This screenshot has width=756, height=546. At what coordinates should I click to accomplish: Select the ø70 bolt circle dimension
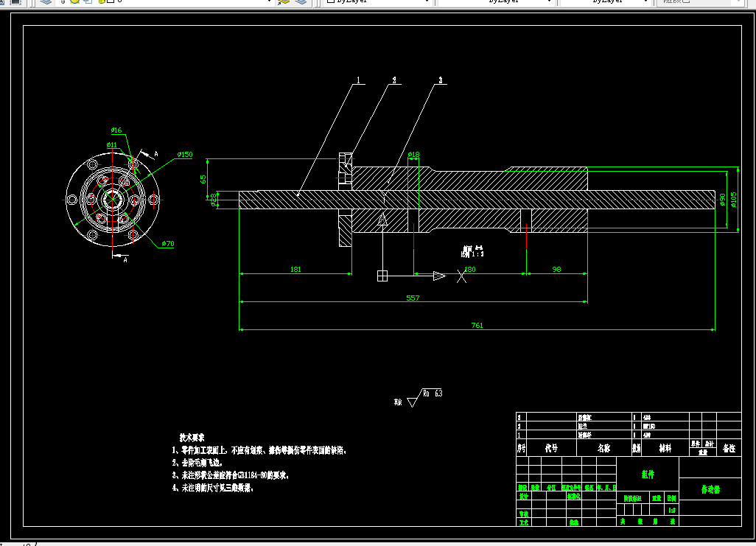click(x=168, y=244)
